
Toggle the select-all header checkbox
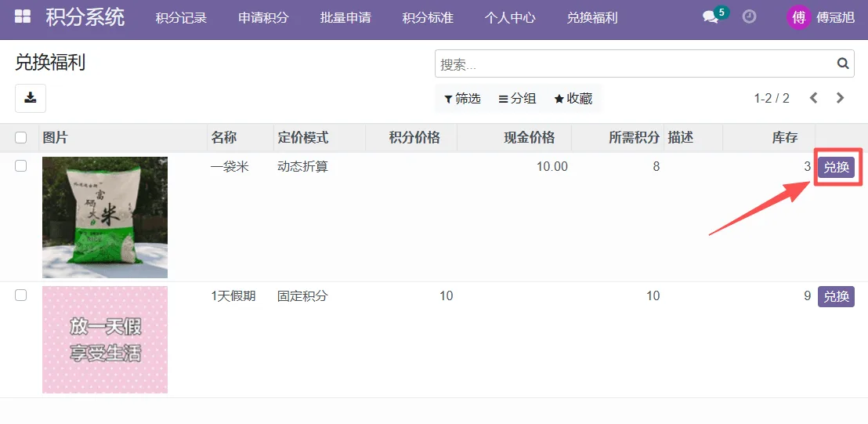point(20,138)
